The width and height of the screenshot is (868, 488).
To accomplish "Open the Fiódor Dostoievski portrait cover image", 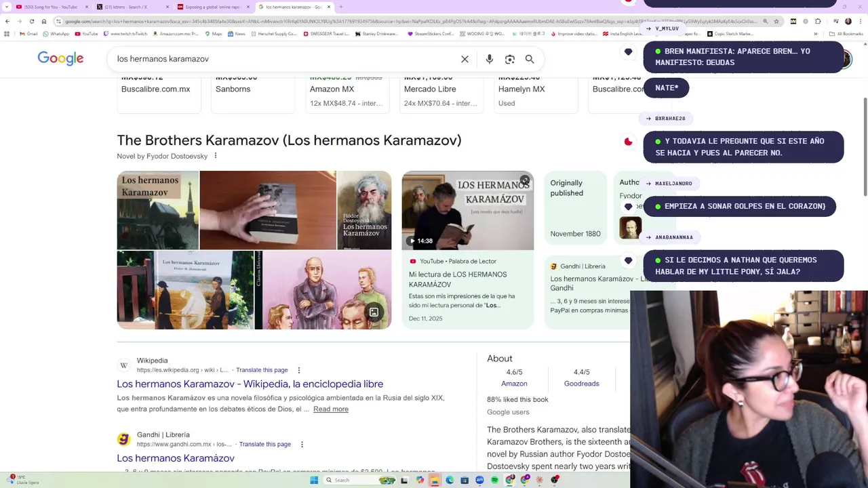I will [x=364, y=211].
